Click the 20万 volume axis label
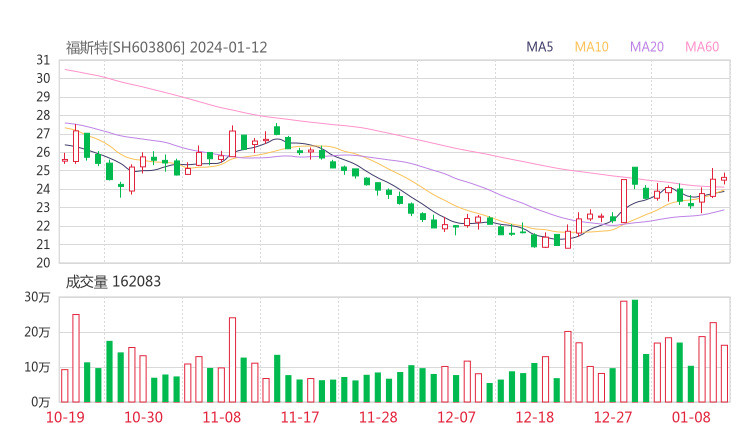The width and height of the screenshot is (740, 440). [x=37, y=332]
